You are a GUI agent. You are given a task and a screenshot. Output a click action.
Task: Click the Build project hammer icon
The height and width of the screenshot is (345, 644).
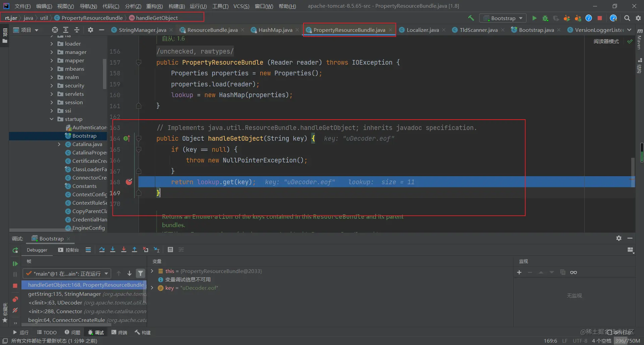pyautogui.click(x=471, y=18)
